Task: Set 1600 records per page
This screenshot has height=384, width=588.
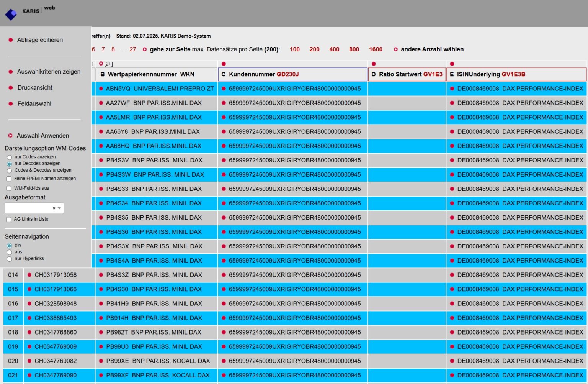Action: point(376,49)
